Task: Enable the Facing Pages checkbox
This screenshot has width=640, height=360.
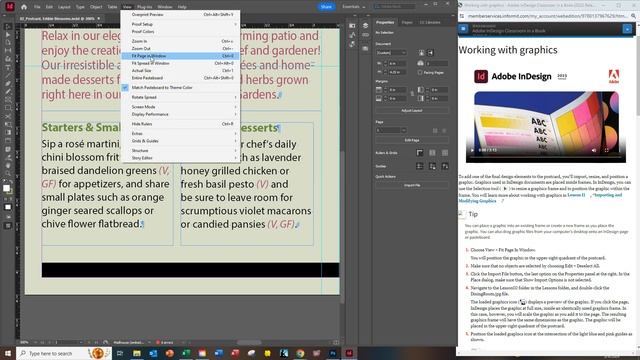Action: tap(420, 72)
